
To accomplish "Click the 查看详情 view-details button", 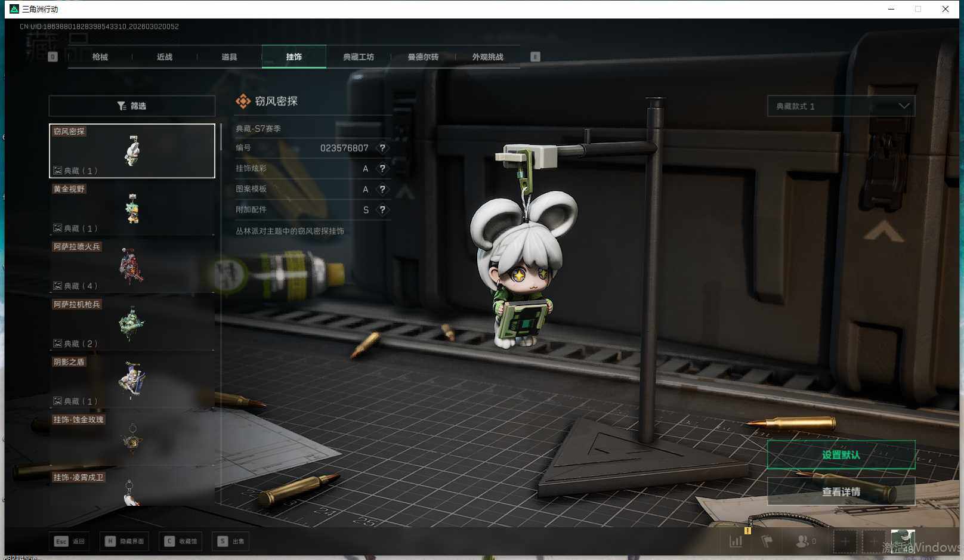I will pos(841,492).
